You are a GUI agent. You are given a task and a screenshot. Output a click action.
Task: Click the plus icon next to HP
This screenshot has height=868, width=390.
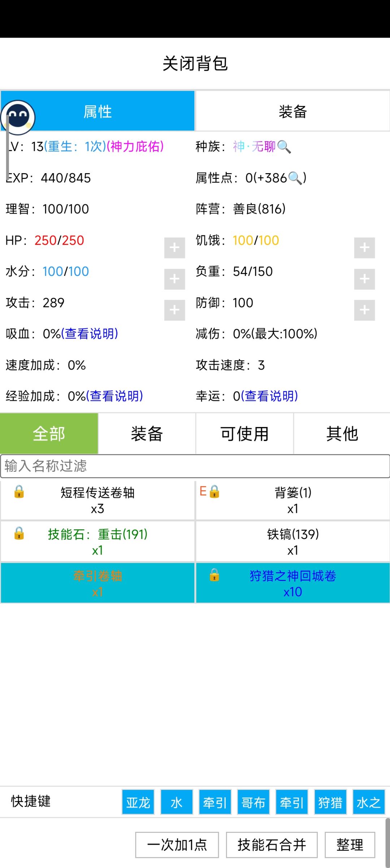pyautogui.click(x=174, y=248)
